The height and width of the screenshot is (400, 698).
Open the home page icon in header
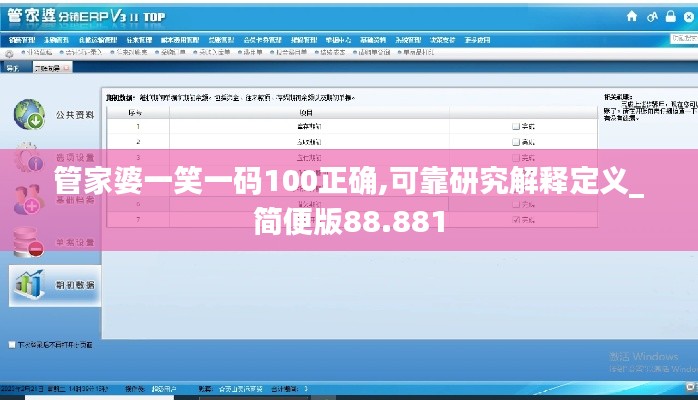tap(632, 17)
